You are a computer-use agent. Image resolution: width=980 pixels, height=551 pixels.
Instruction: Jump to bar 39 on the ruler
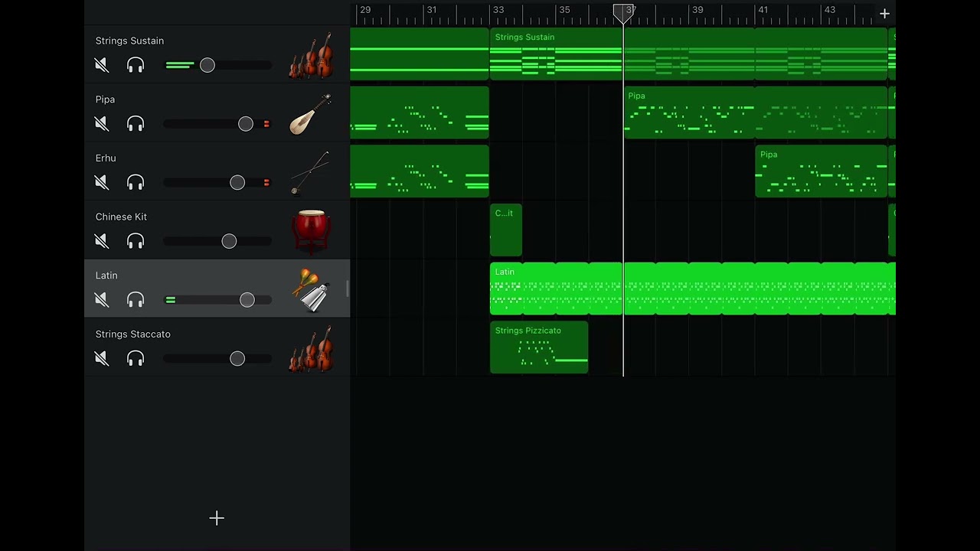697,10
